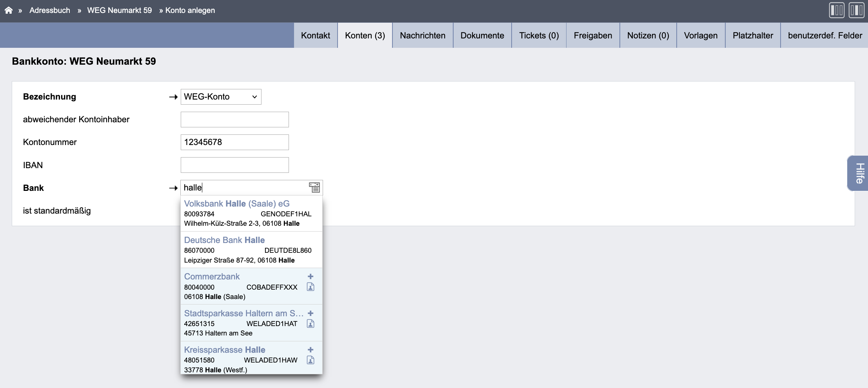This screenshot has height=388, width=868.
Task: Open the bank list icon in the Bank field
Action: 314,187
